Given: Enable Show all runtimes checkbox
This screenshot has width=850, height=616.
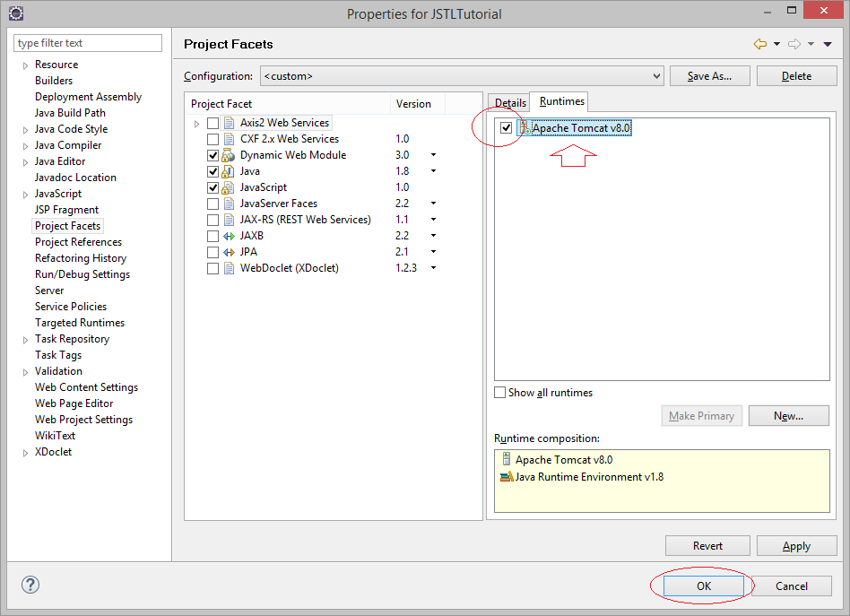Looking at the screenshot, I should pyautogui.click(x=499, y=392).
